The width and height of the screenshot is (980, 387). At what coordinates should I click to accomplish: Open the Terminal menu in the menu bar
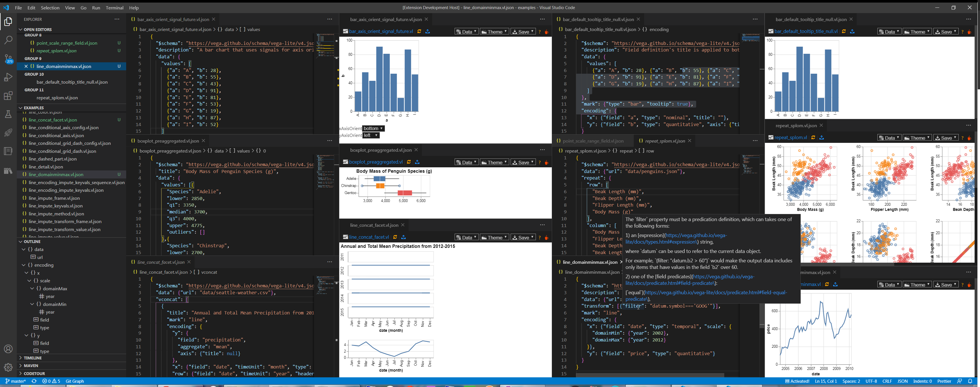(114, 8)
